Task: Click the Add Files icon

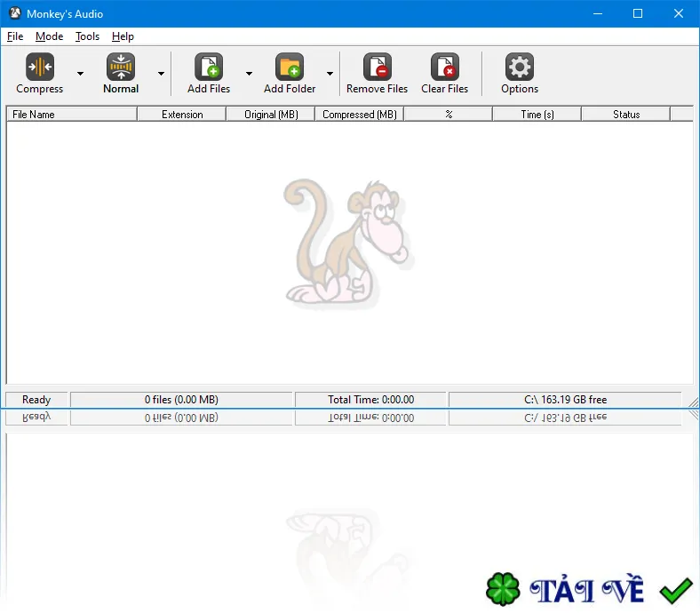Action: tap(209, 67)
